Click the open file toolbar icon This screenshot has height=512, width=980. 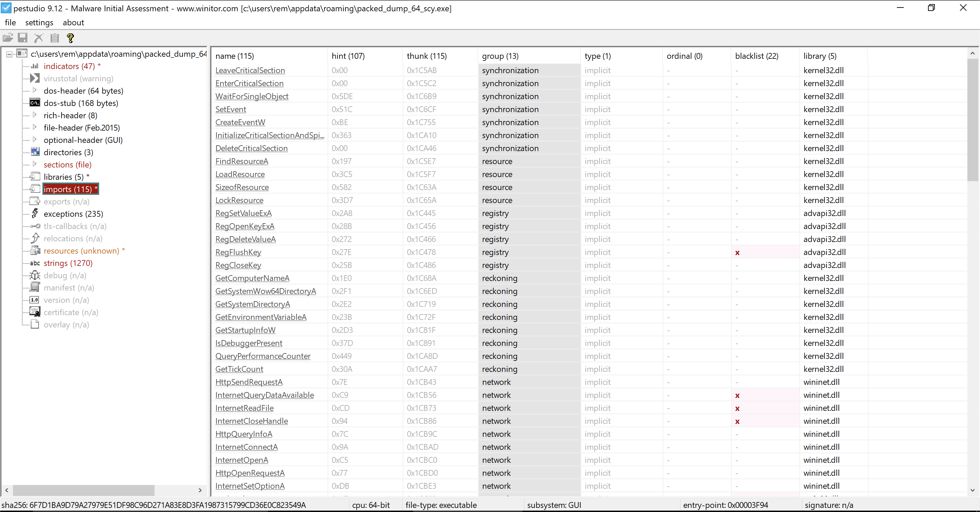click(x=8, y=38)
